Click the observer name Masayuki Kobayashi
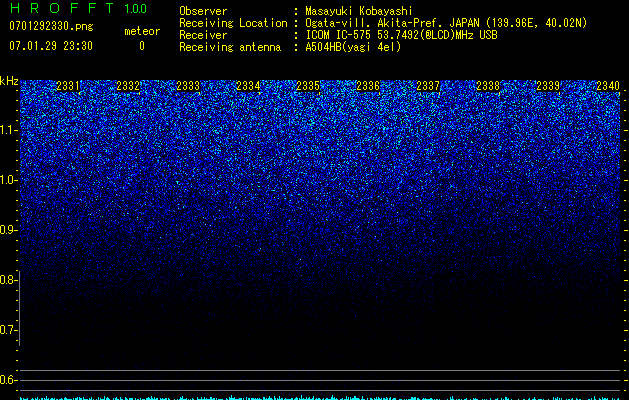This screenshot has width=629, height=400. click(x=359, y=11)
